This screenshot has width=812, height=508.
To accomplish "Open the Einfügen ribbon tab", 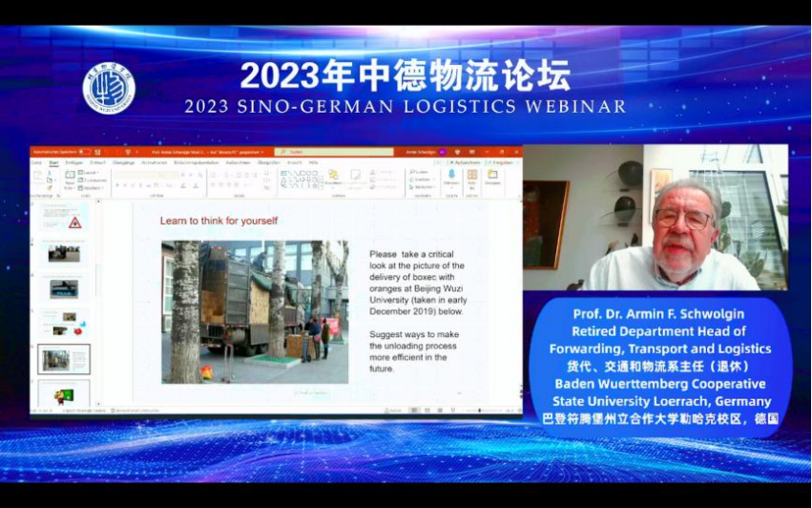I will tap(73, 162).
